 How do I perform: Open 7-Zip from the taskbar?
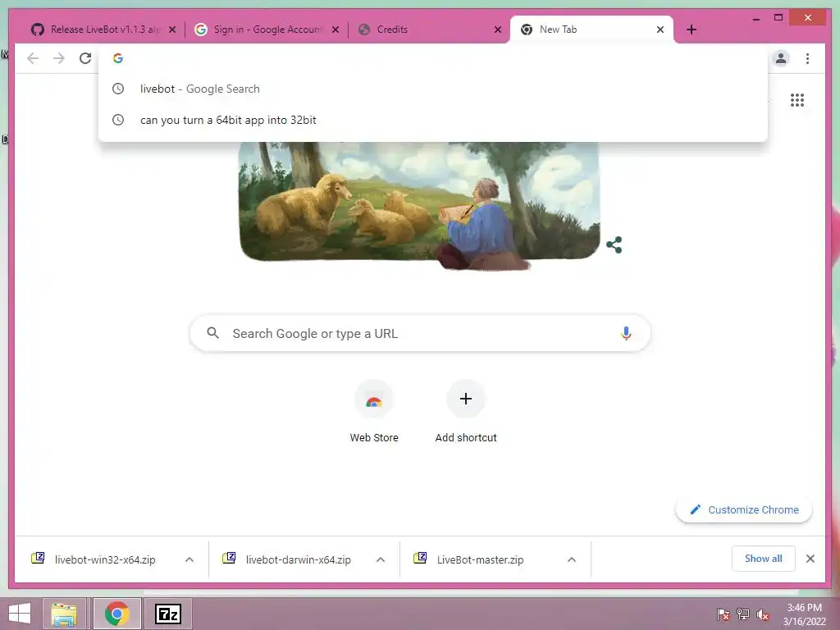tap(167, 614)
